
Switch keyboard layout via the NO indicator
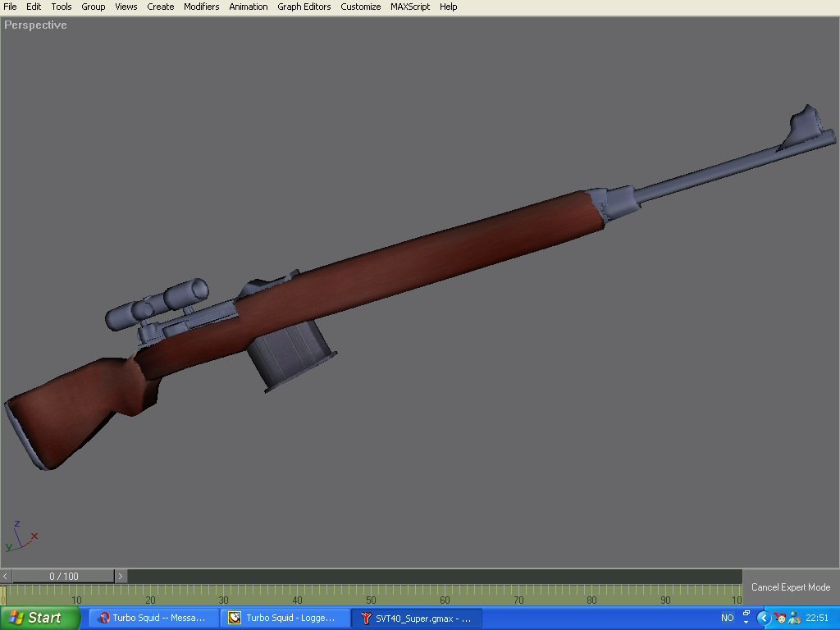pos(727,617)
